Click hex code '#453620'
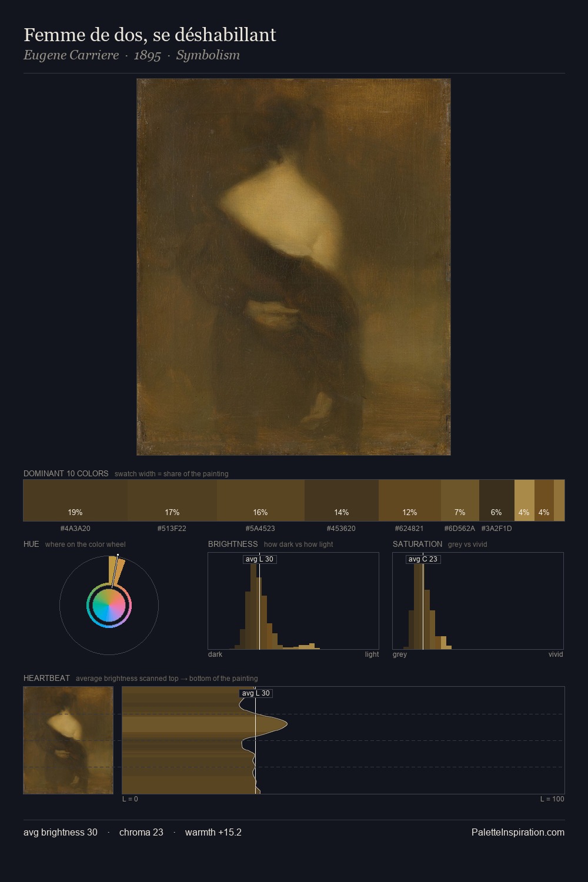The height and width of the screenshot is (882, 588). pyautogui.click(x=341, y=529)
